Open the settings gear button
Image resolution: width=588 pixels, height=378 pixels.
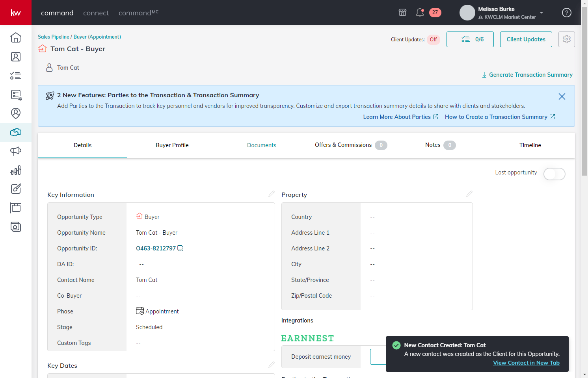(x=567, y=39)
